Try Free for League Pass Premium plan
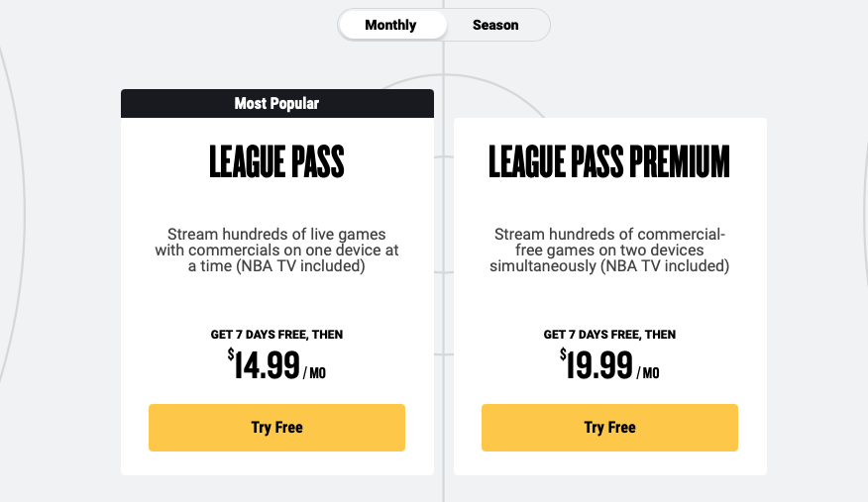The width and height of the screenshot is (868, 502). [x=609, y=428]
